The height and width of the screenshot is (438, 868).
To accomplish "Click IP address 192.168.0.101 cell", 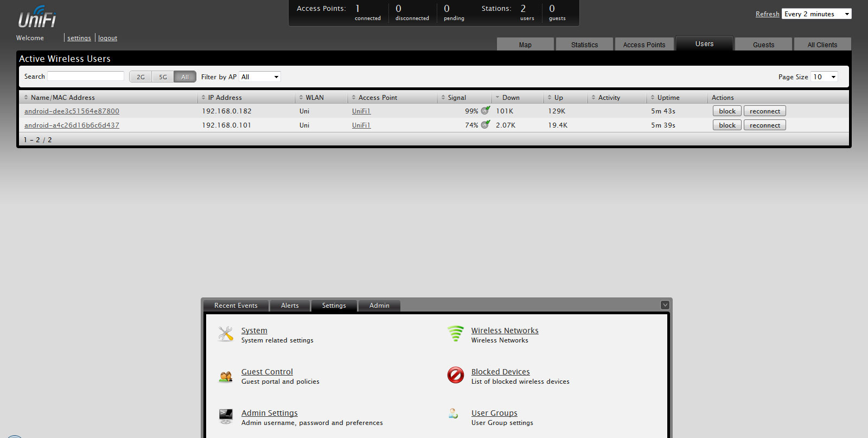I will coord(227,125).
